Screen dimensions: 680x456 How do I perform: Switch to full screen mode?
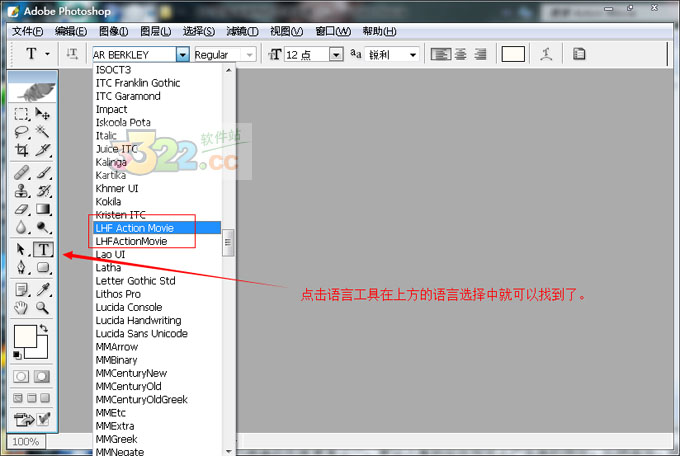click(x=45, y=398)
